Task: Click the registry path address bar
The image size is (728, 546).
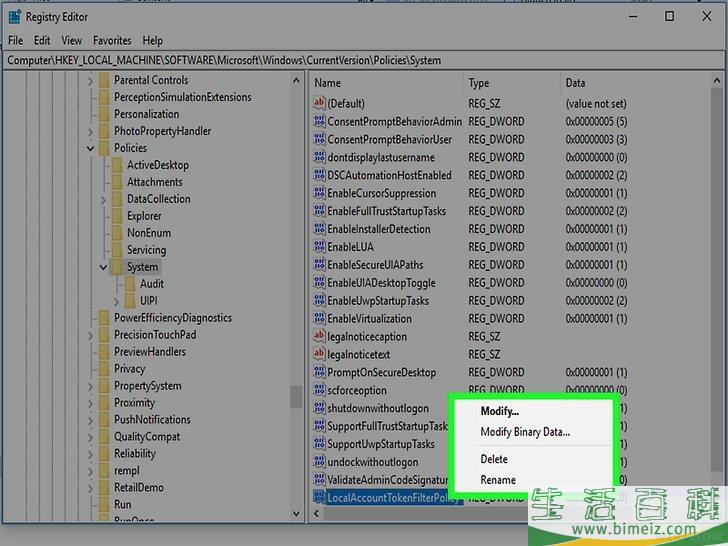Action: [360, 60]
